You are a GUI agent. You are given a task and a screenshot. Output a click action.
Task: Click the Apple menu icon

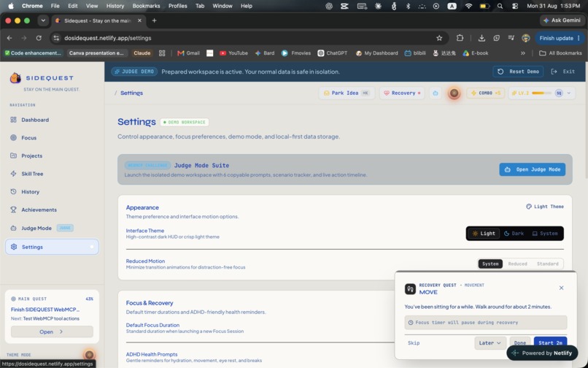pos(11,6)
